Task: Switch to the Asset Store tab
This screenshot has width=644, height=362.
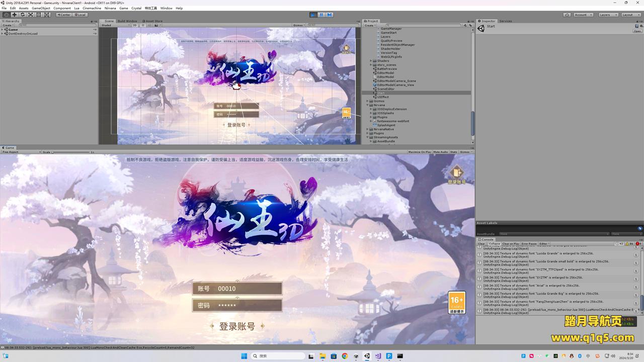Action: coord(153,21)
